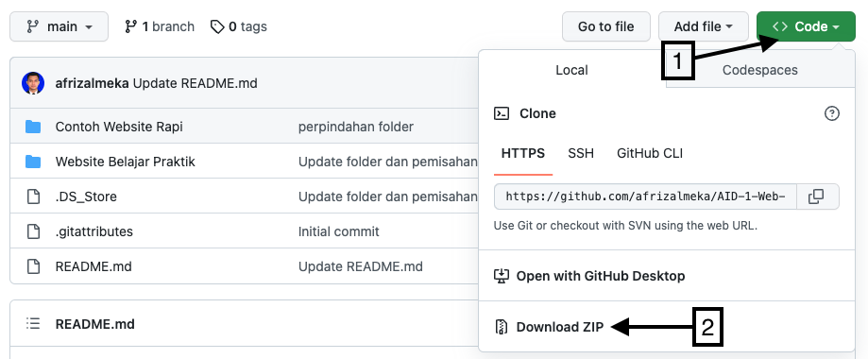Click the Go to file button

(606, 26)
